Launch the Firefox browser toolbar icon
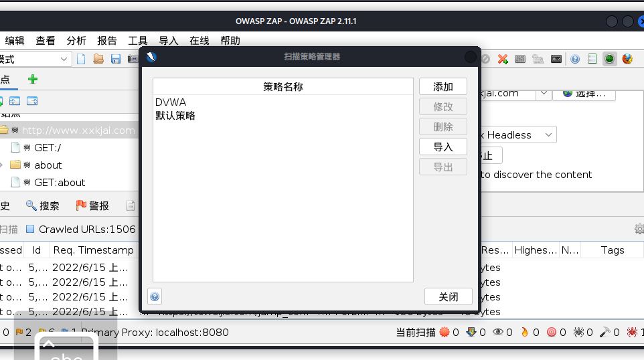The height and width of the screenshot is (360, 644). [627, 59]
